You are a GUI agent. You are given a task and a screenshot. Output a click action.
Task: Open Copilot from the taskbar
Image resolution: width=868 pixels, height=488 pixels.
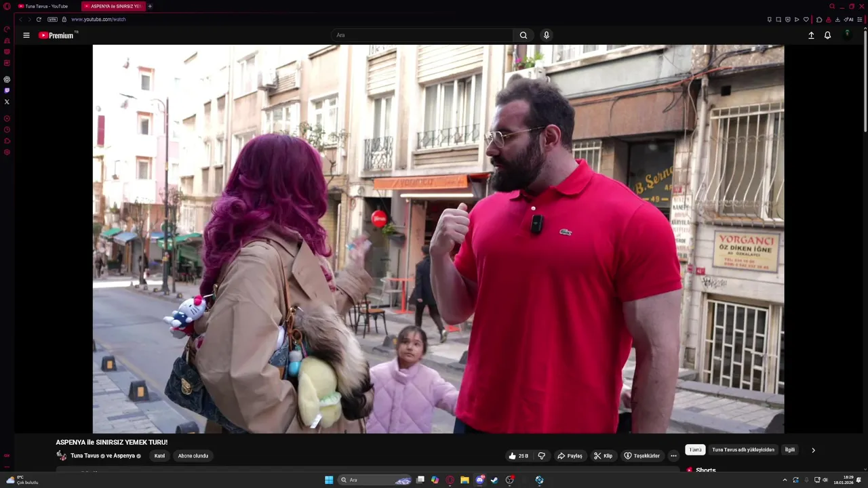pyautogui.click(x=435, y=480)
